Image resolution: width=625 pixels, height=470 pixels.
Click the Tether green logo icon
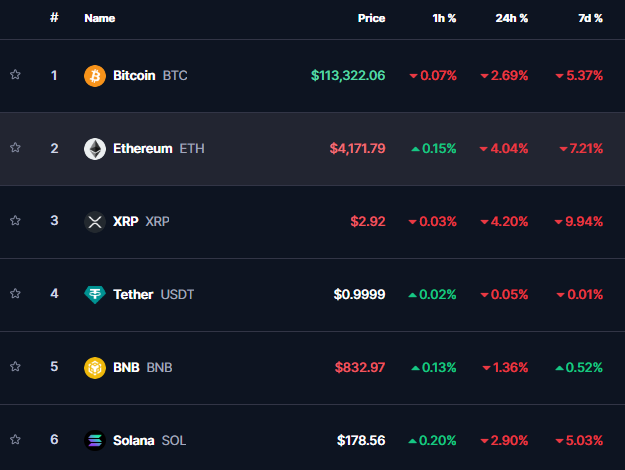click(x=95, y=295)
